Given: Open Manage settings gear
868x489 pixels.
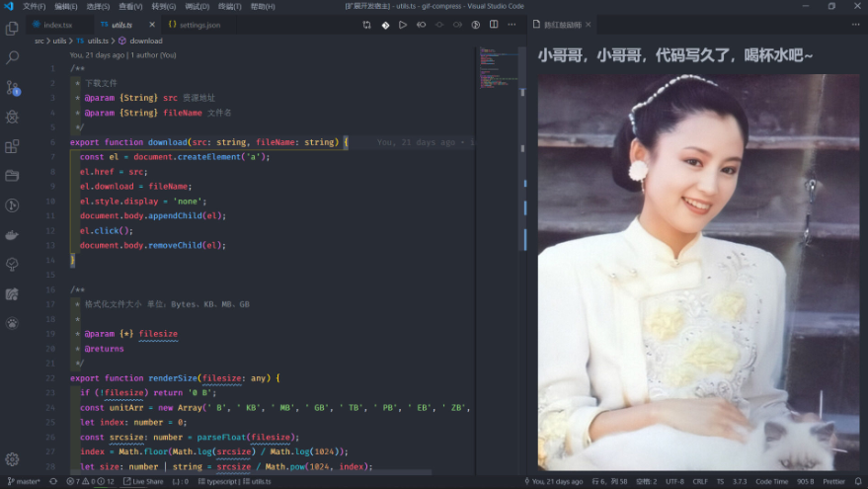Looking at the screenshot, I should (12, 459).
